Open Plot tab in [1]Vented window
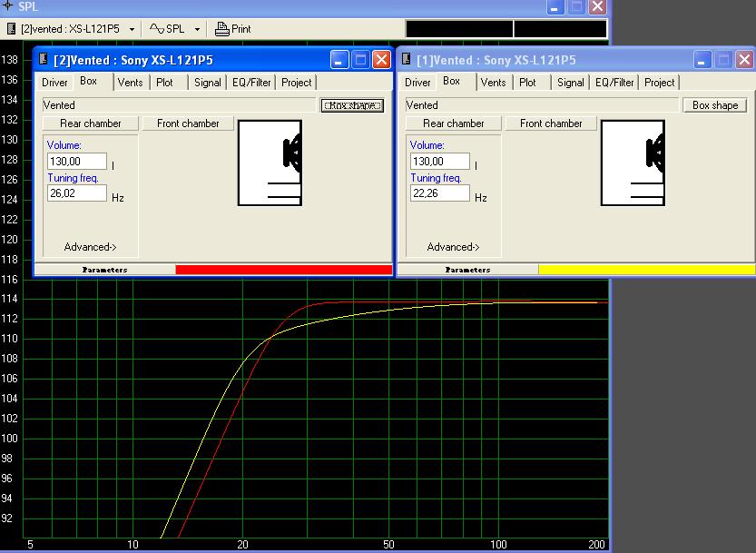This screenshot has height=553, width=756. [527, 83]
